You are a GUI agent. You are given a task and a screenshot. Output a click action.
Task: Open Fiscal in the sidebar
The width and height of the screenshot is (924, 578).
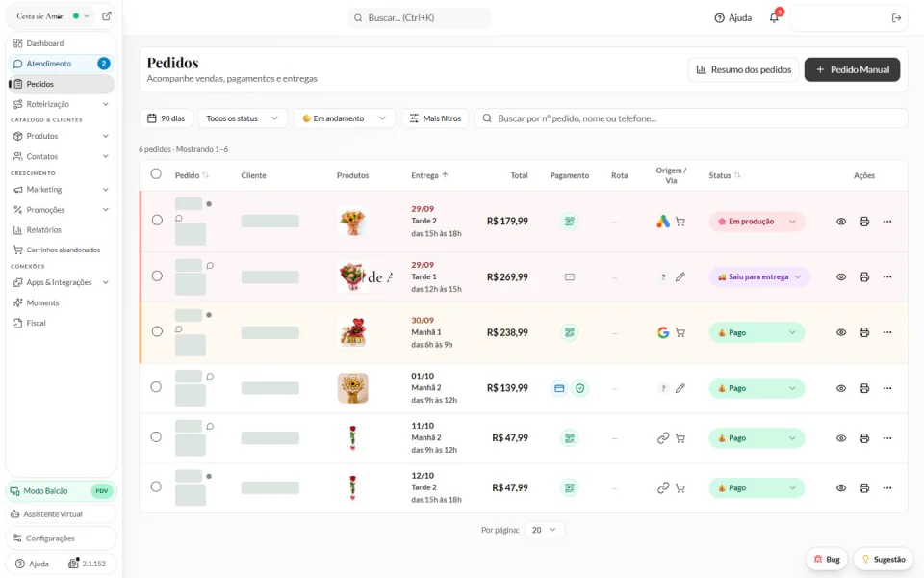click(61, 323)
